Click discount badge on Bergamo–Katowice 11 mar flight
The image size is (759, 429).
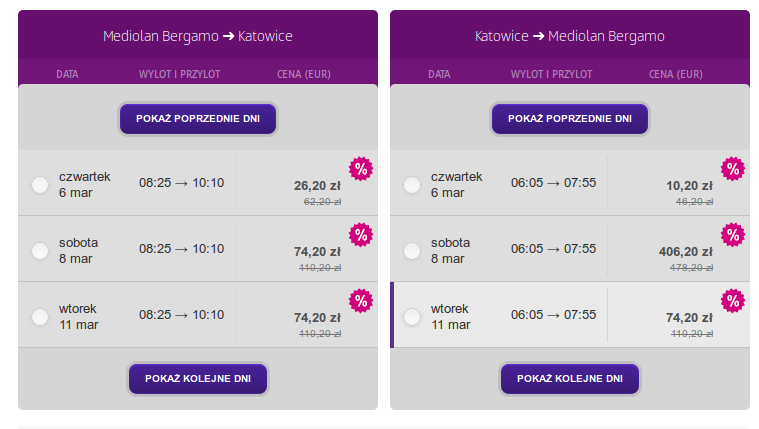pyautogui.click(x=361, y=301)
